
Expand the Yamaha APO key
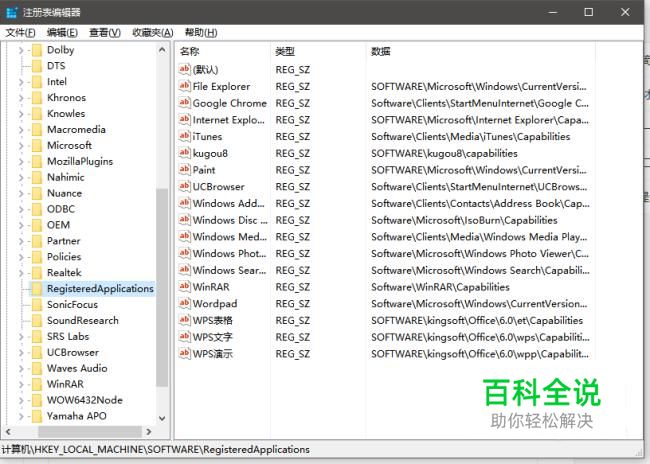(x=21, y=416)
